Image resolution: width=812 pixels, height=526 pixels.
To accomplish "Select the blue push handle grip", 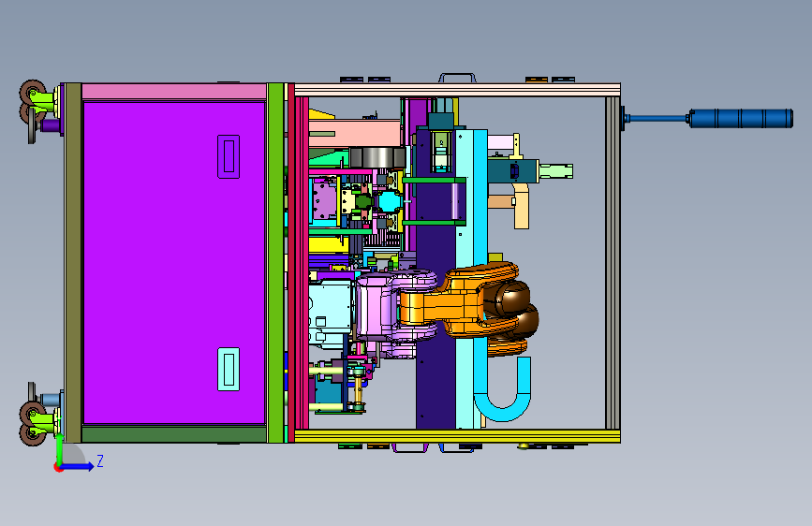I will coord(741,118).
